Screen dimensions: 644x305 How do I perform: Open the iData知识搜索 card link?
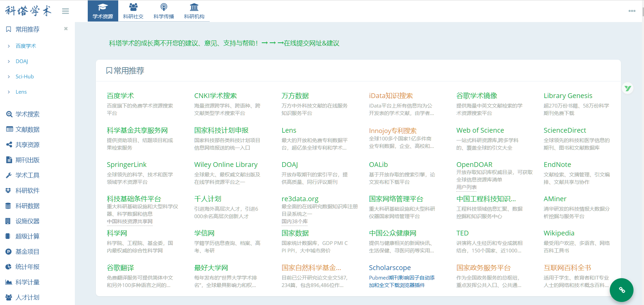tap(391, 96)
